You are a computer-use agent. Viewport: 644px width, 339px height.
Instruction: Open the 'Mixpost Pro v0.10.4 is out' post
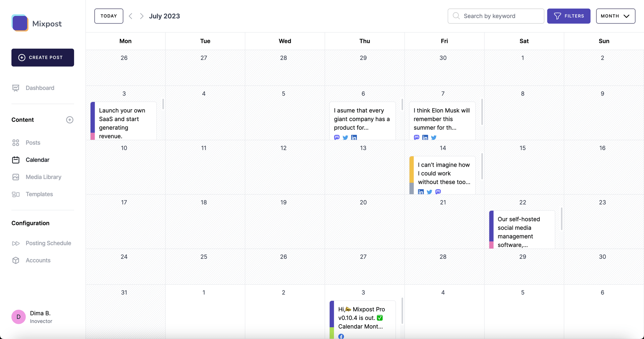[x=363, y=320]
